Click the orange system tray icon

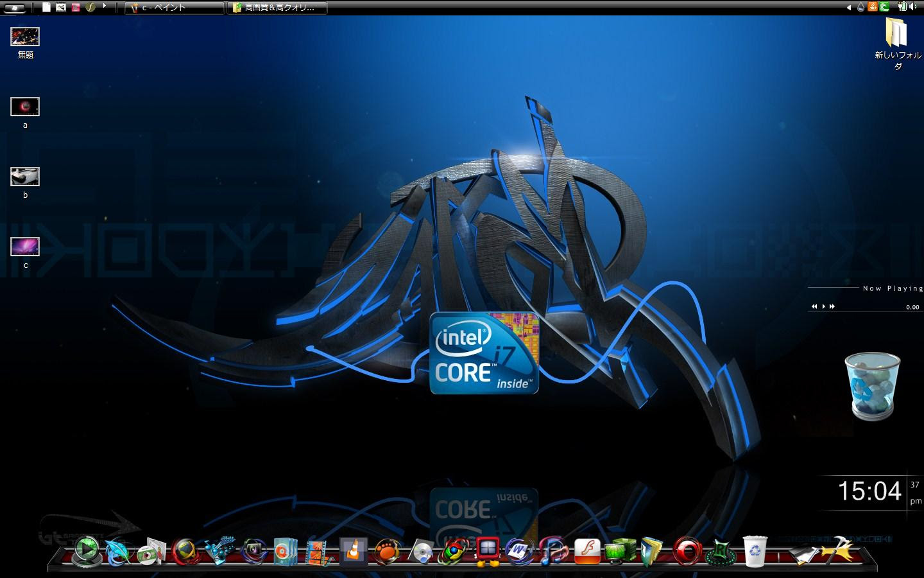point(872,7)
